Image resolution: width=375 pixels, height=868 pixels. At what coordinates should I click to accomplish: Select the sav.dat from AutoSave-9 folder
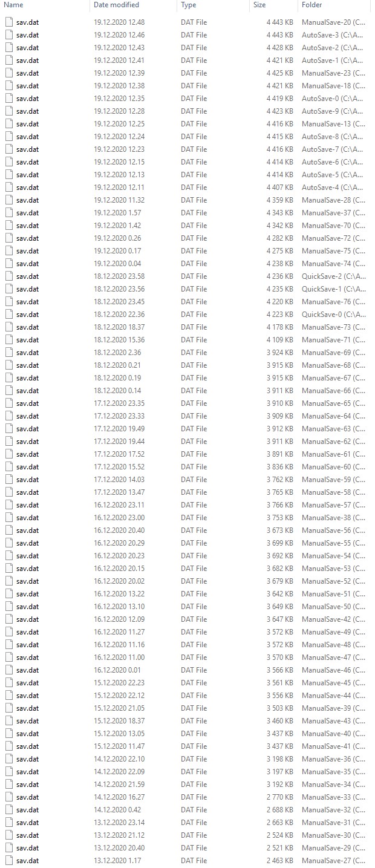187,111
